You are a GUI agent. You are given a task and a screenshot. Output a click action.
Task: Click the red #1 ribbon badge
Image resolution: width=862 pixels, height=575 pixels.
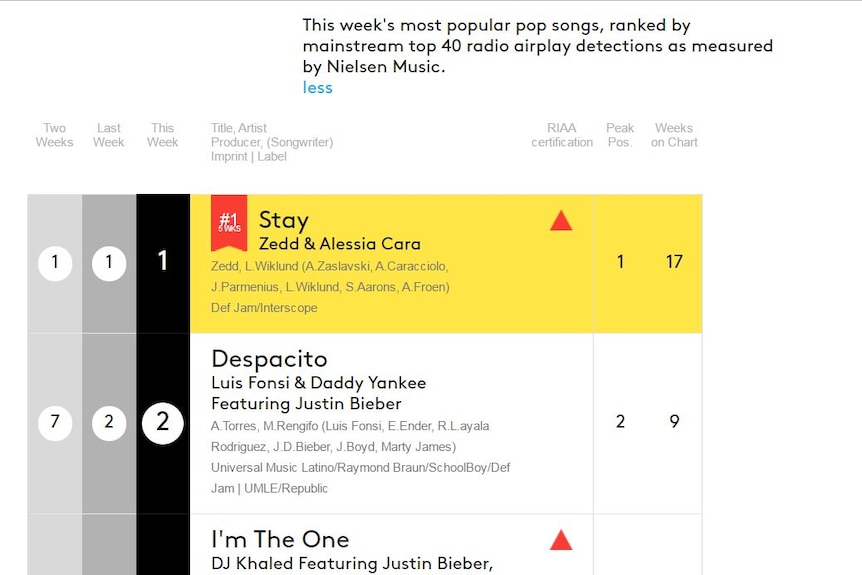point(229,223)
